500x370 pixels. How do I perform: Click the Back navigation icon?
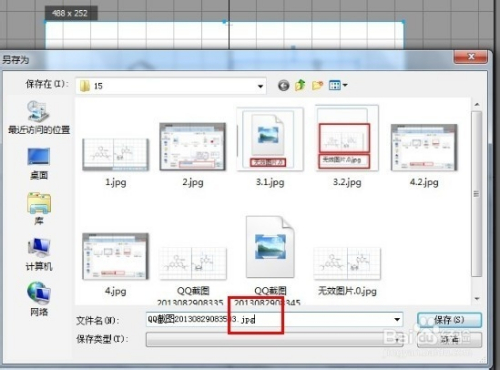[284, 86]
